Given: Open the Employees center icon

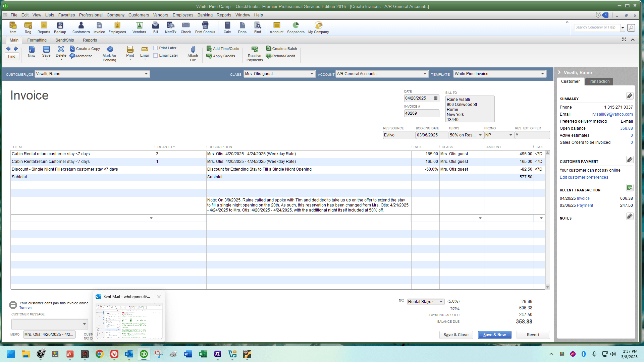Looking at the screenshot, I should 117,27.
